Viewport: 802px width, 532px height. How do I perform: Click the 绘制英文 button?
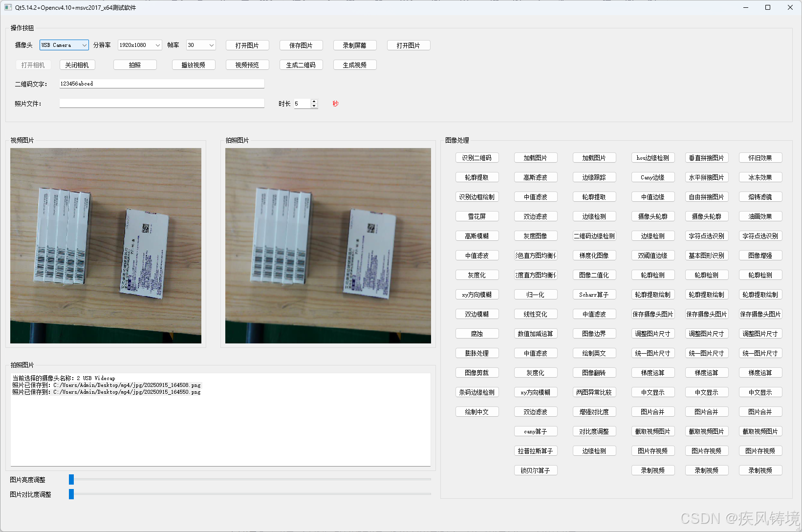click(x=594, y=353)
